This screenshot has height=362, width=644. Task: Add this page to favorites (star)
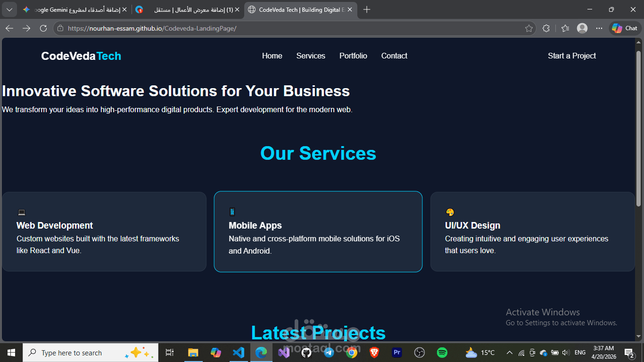[x=529, y=28]
